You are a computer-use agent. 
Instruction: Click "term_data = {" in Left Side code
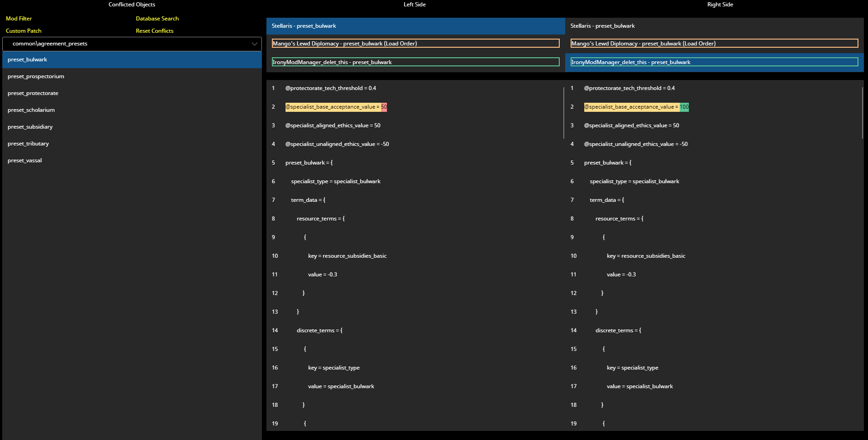point(308,200)
